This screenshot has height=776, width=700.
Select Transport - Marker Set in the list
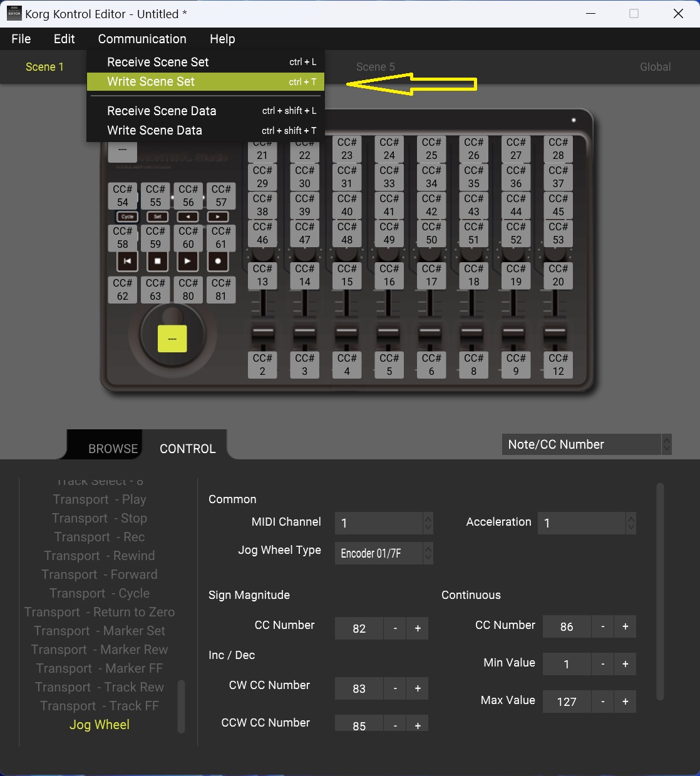tap(100, 631)
